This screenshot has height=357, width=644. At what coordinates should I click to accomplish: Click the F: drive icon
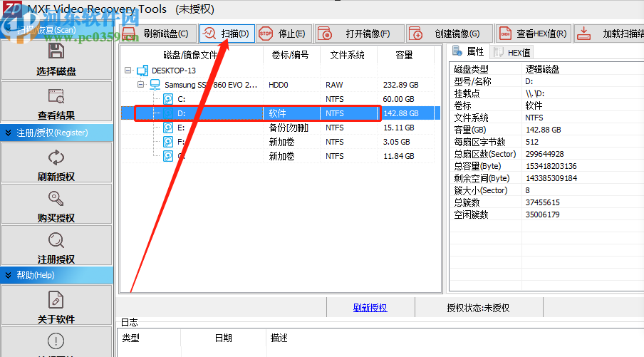point(168,142)
